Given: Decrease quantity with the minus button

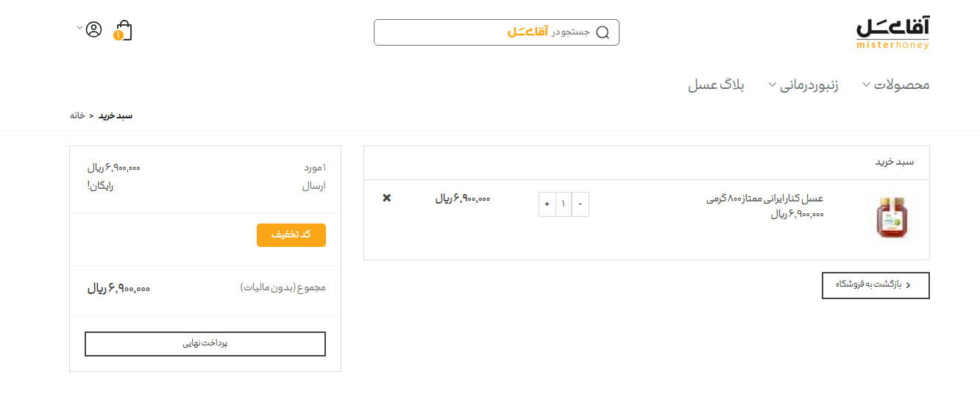Looking at the screenshot, I should 580,204.
